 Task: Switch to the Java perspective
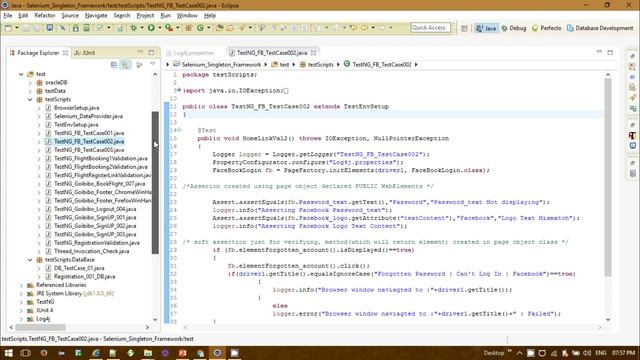point(486,28)
